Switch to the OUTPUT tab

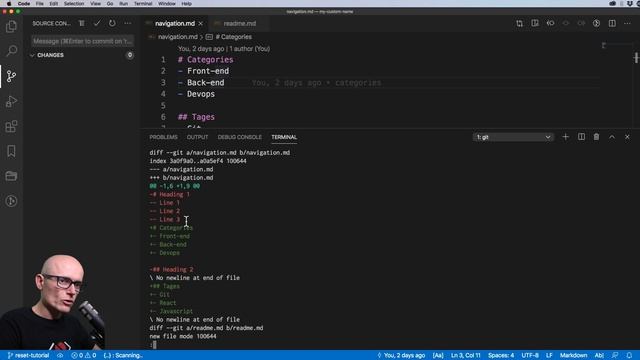(x=197, y=137)
